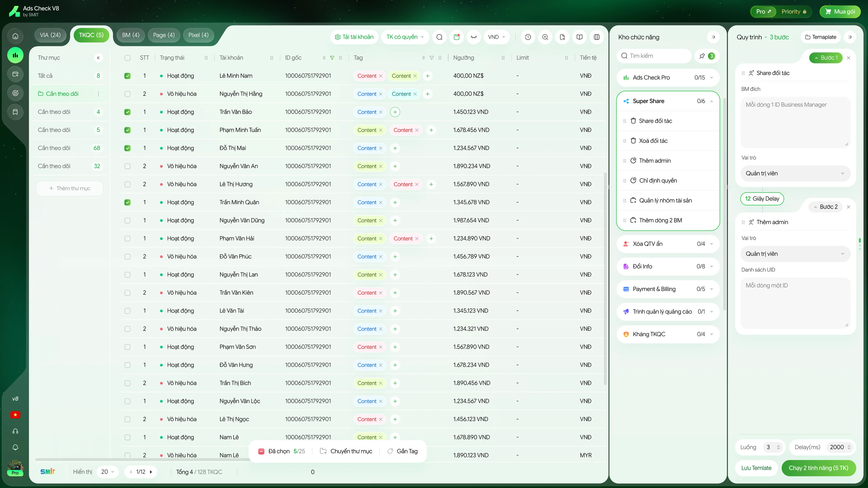Check the Nguyễn Văn An row checkbox
Image resolution: width=868 pixels, height=488 pixels.
pos(127,166)
